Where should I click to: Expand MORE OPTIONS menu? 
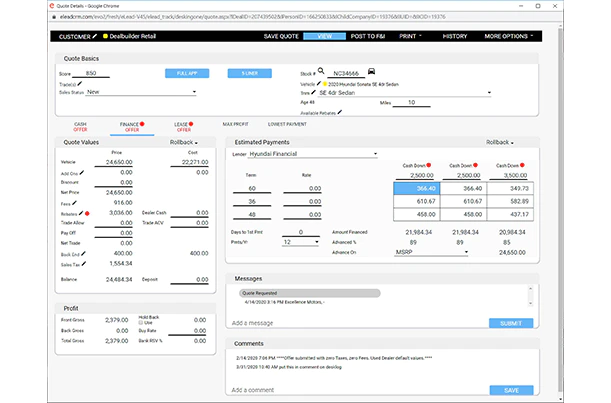click(509, 36)
